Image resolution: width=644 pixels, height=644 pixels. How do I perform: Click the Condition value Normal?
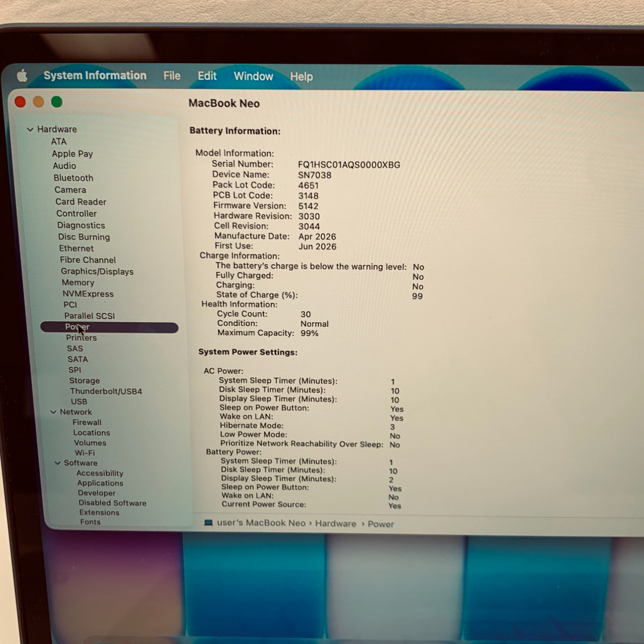click(314, 324)
